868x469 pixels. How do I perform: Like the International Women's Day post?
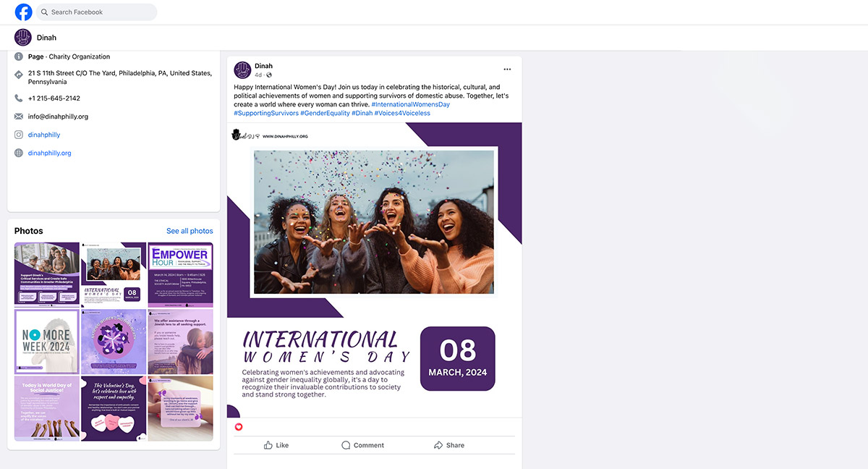276,445
